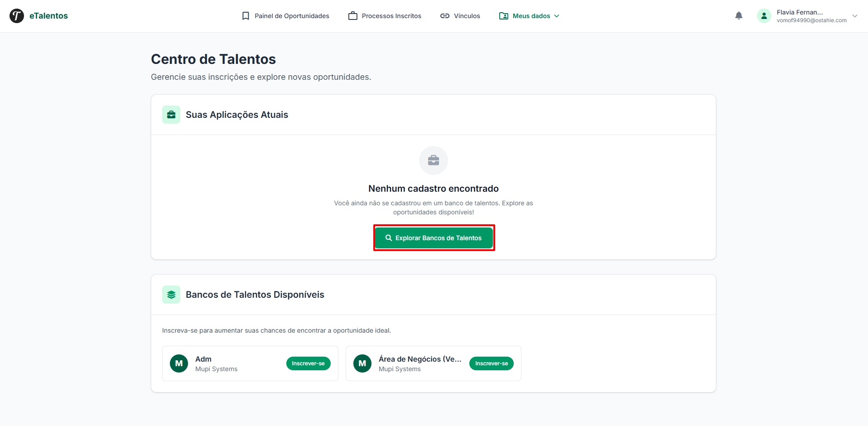Click the folder icon beside Meus dados
Screen dimensions: 868x426
click(x=503, y=15)
